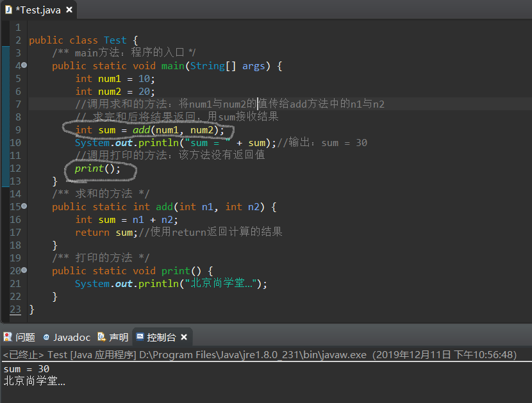Collapse the add method fold marker
The width and height of the screenshot is (532, 403).
(24, 206)
